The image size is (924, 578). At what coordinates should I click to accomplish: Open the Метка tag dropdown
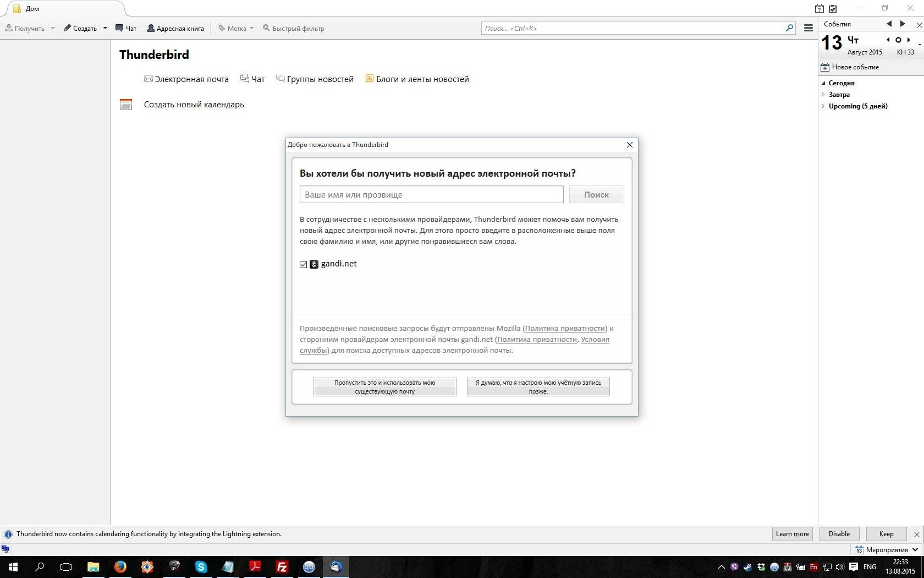pos(236,28)
